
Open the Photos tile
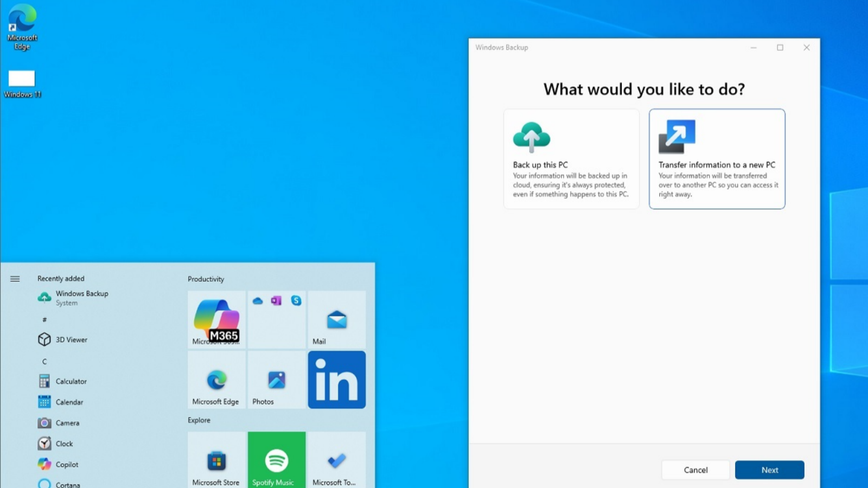tap(277, 380)
